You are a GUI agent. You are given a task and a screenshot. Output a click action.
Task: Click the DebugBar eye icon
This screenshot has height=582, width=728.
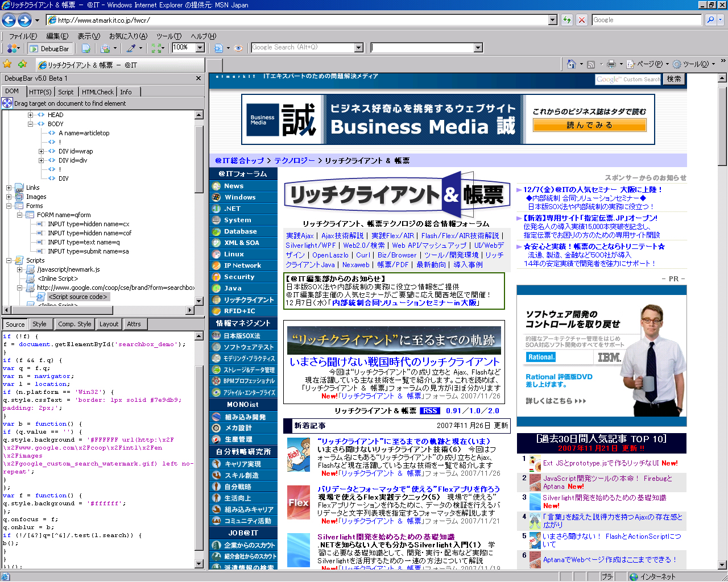pos(238,48)
